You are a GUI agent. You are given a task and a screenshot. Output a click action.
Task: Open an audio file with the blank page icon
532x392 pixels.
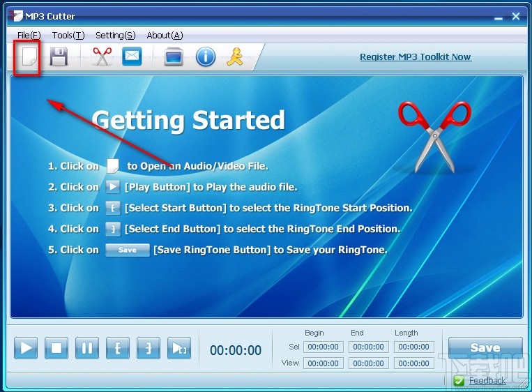pyautogui.click(x=29, y=56)
